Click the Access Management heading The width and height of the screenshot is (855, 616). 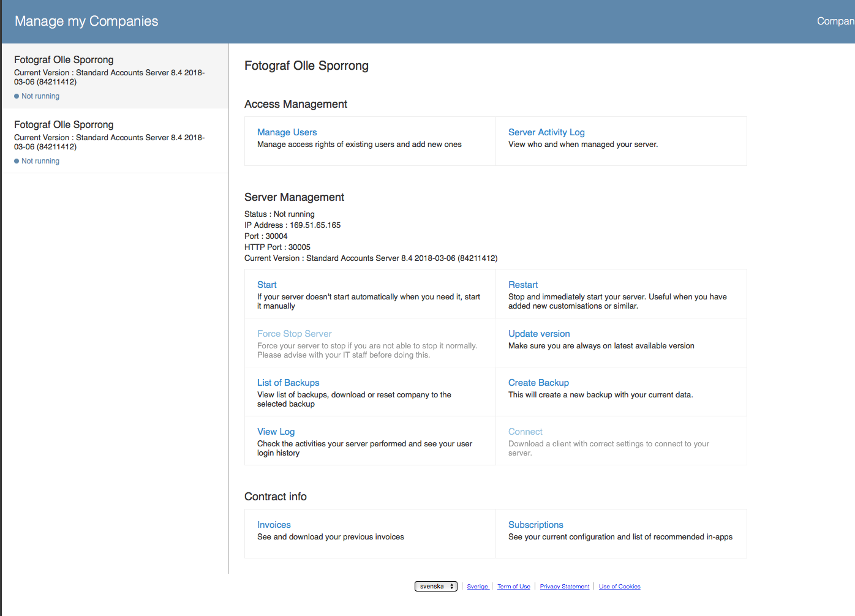[x=296, y=104]
